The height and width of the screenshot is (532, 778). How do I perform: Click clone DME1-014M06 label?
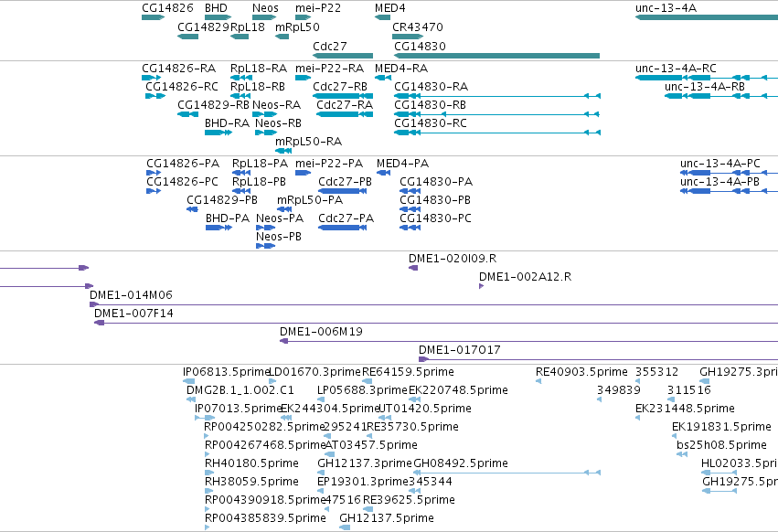(131, 294)
